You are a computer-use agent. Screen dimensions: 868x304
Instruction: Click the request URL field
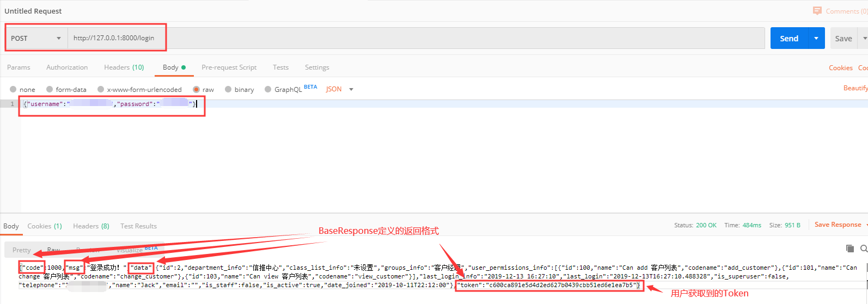click(416, 38)
